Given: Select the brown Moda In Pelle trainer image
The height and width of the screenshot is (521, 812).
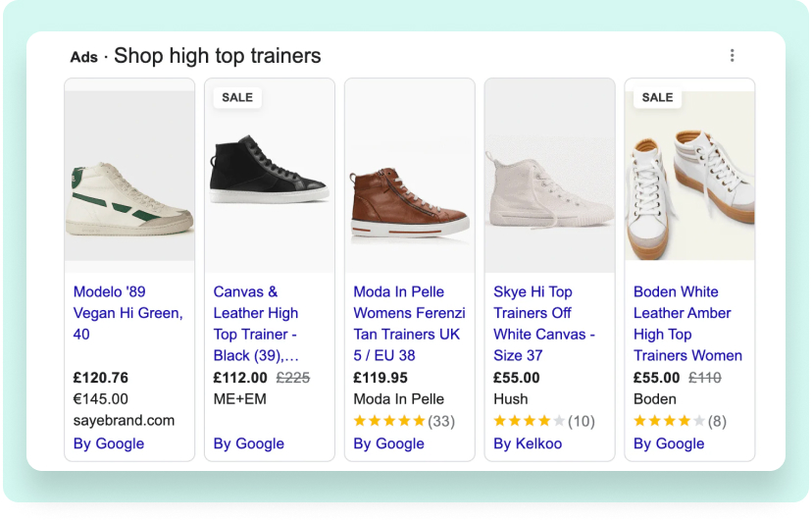Looking at the screenshot, I should coord(410,196).
